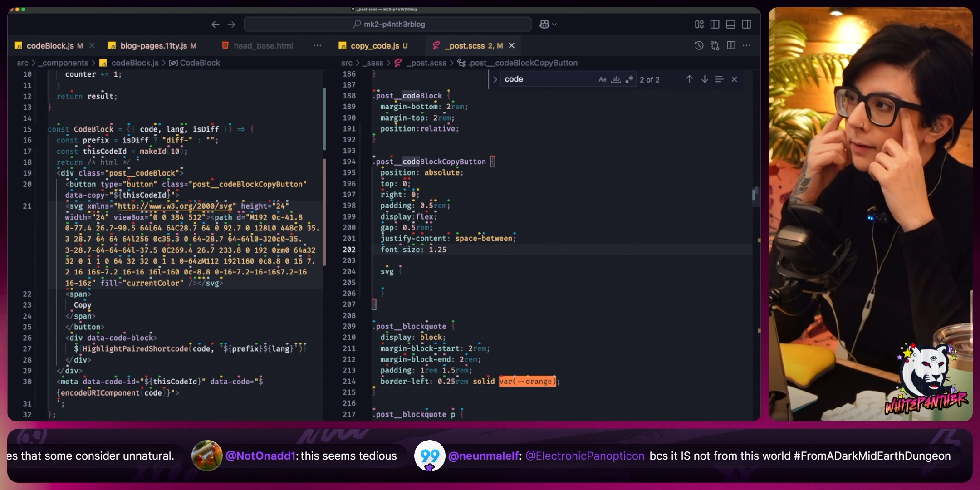The width and height of the screenshot is (980, 490).
Task: Open the w3.org/2000/svg underlined link
Action: pyautogui.click(x=176, y=206)
